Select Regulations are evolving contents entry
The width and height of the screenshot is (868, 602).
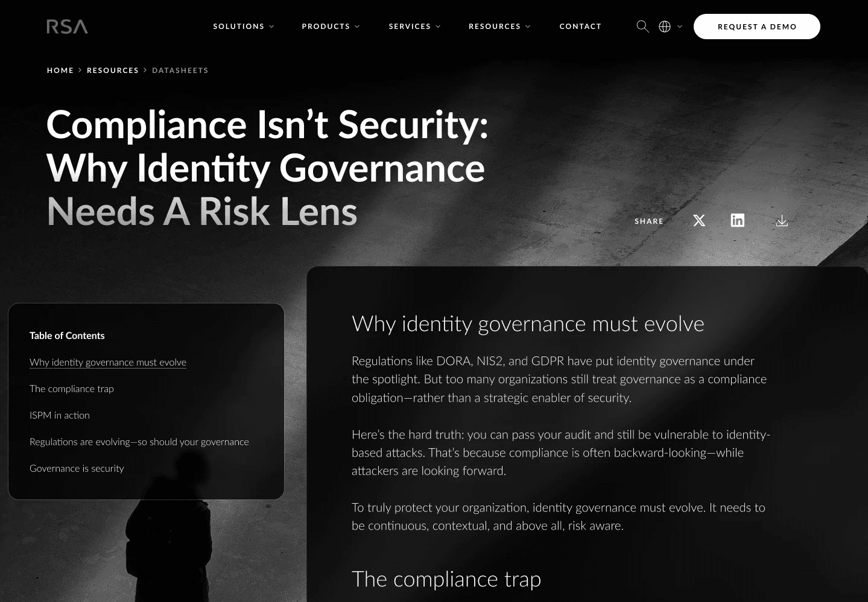(x=139, y=442)
